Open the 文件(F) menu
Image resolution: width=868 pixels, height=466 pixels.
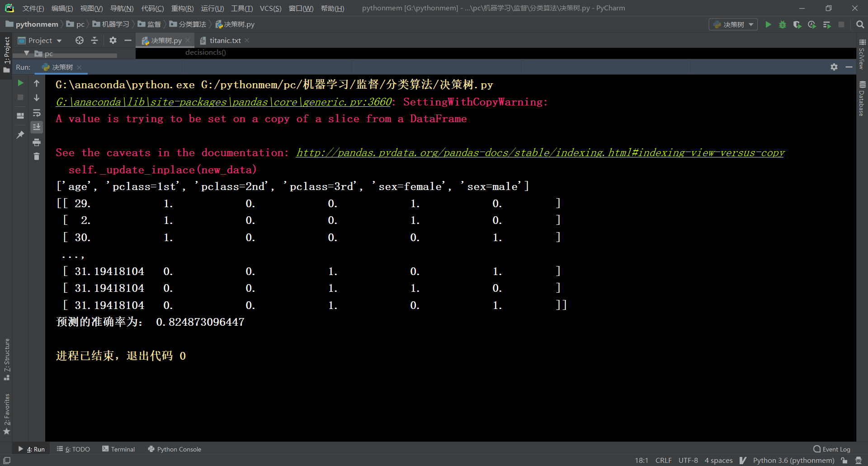click(x=33, y=8)
